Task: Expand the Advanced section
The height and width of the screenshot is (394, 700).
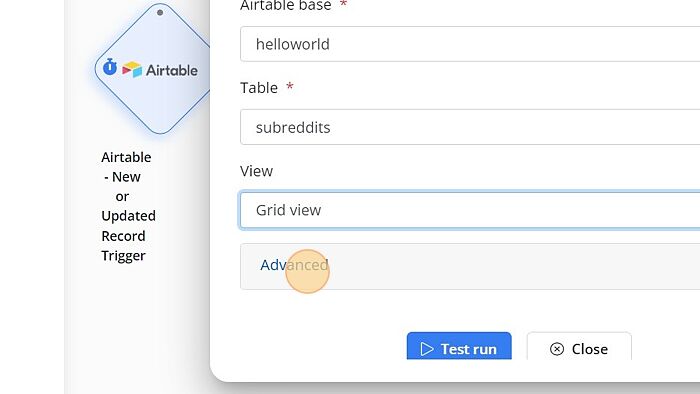Action: tap(294, 265)
